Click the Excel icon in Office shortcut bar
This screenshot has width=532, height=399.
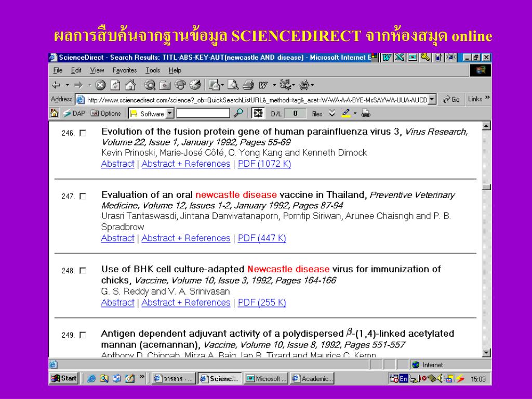(400, 57)
